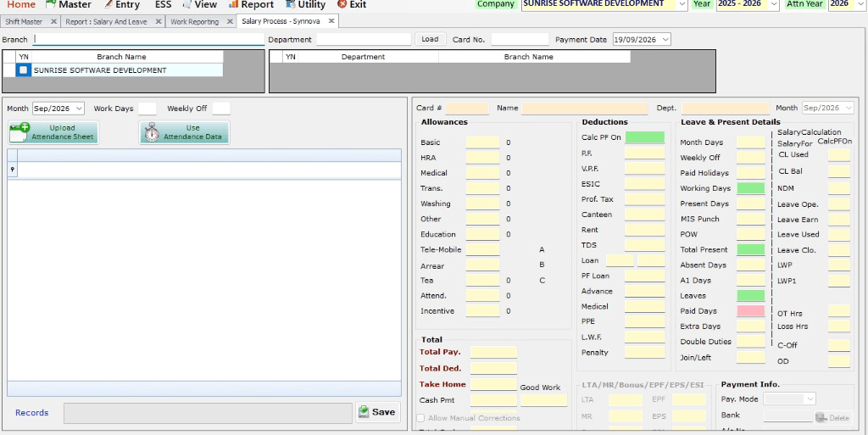Close the Salary Process - Synnova tab
868x435 pixels.
[331, 21]
